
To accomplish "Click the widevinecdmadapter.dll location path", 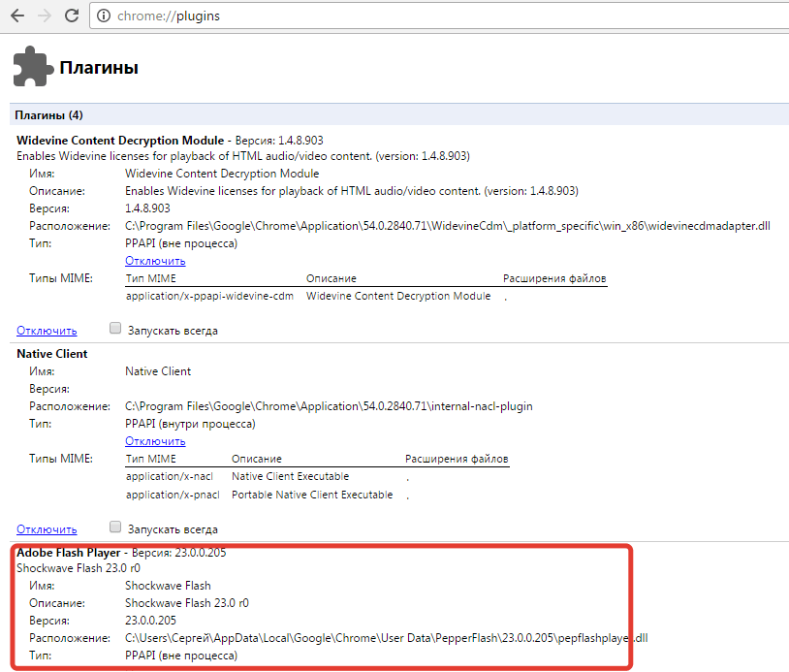I will pos(447,226).
